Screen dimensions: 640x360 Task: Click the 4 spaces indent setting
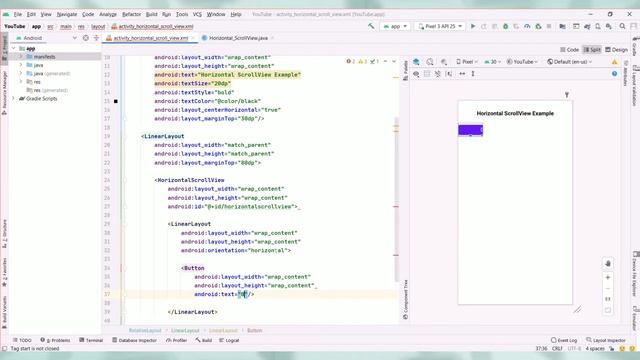(x=595, y=349)
